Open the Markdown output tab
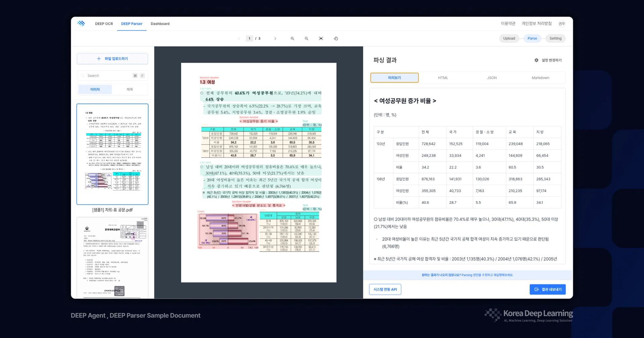Viewport: 644px width, 338px height. click(540, 77)
